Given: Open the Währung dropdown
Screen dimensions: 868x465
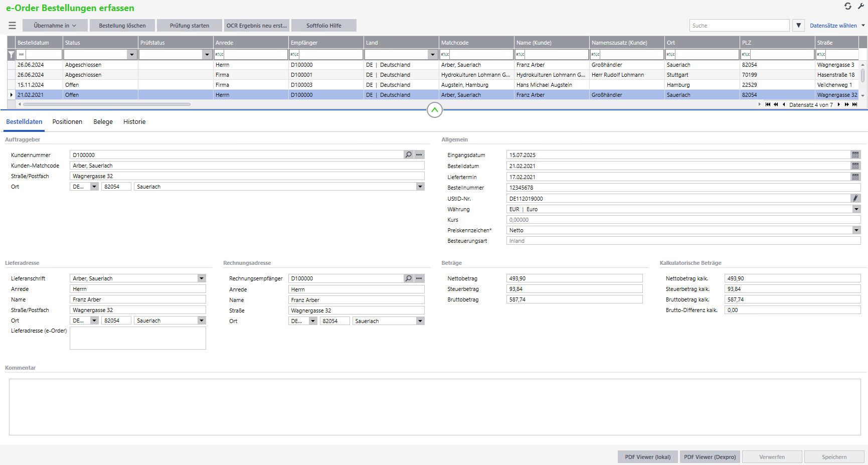Looking at the screenshot, I should click(x=856, y=209).
